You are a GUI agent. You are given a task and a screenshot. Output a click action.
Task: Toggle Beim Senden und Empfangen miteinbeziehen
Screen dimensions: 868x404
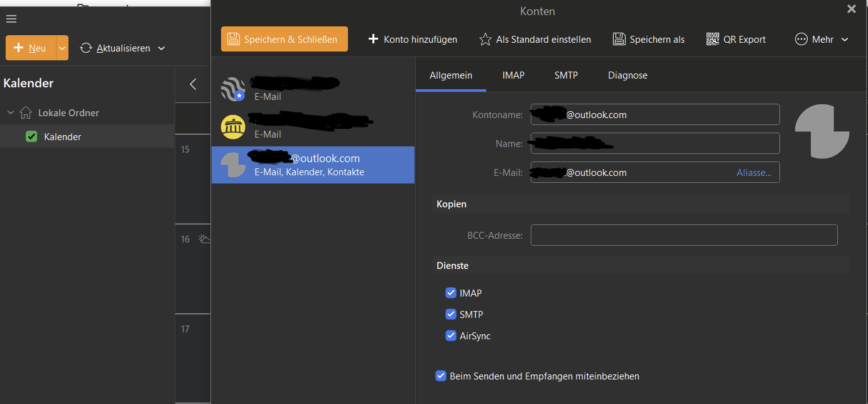pyautogui.click(x=441, y=376)
